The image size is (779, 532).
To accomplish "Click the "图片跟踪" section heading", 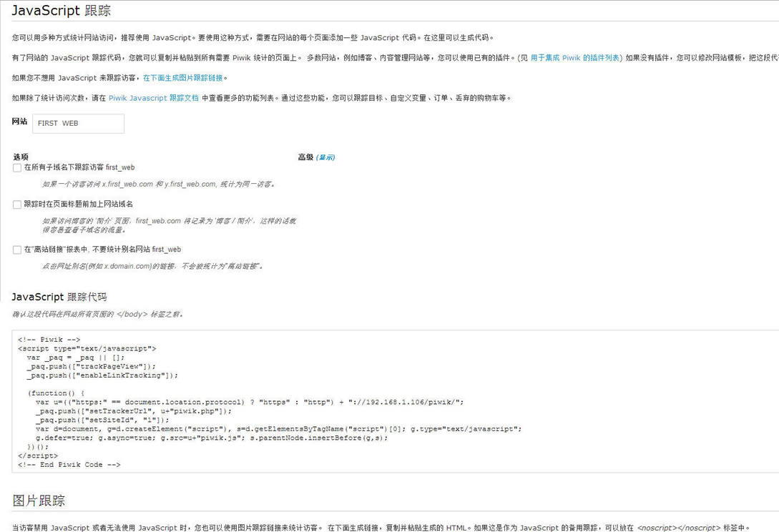I will click(x=39, y=501).
